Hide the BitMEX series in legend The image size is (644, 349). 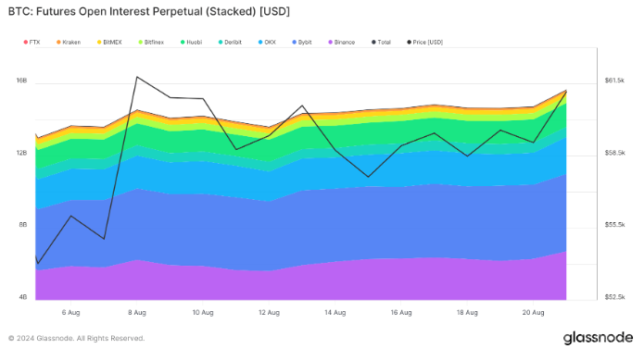[109, 43]
